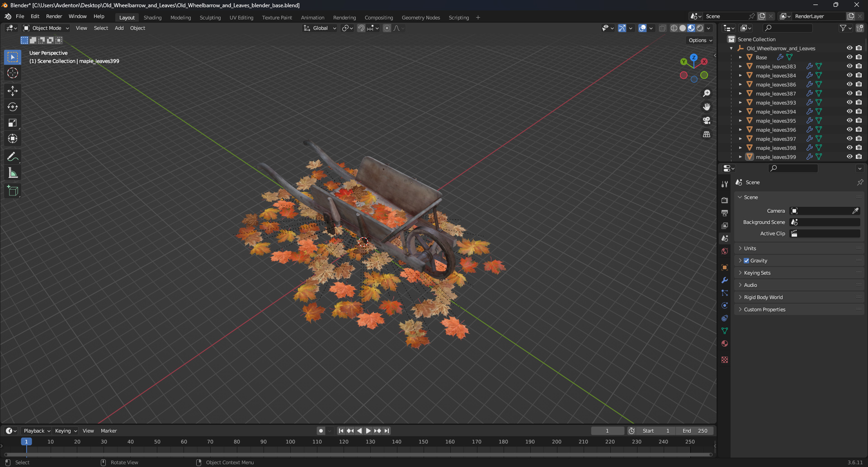Open the Physics properties tab
Image resolution: width=868 pixels, height=467 pixels.
tap(725, 305)
